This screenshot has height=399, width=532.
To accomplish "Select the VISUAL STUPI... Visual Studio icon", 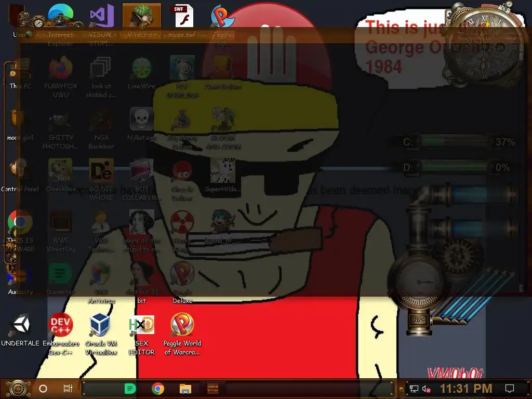I will coord(101,24).
